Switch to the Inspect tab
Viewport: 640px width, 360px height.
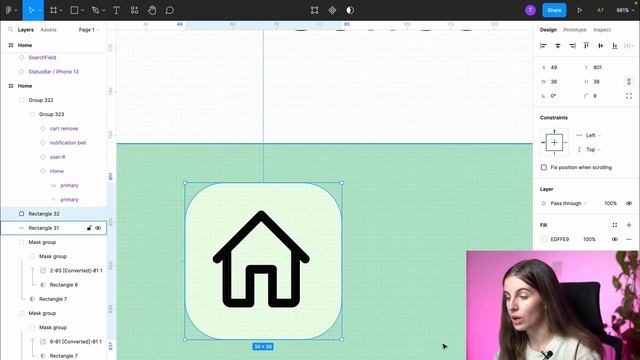pos(602,30)
